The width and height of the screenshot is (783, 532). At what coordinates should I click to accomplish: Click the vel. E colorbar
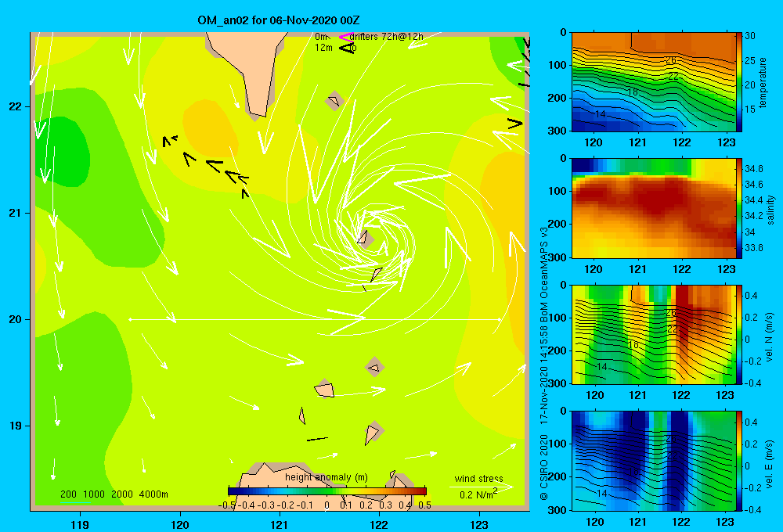(x=738, y=461)
